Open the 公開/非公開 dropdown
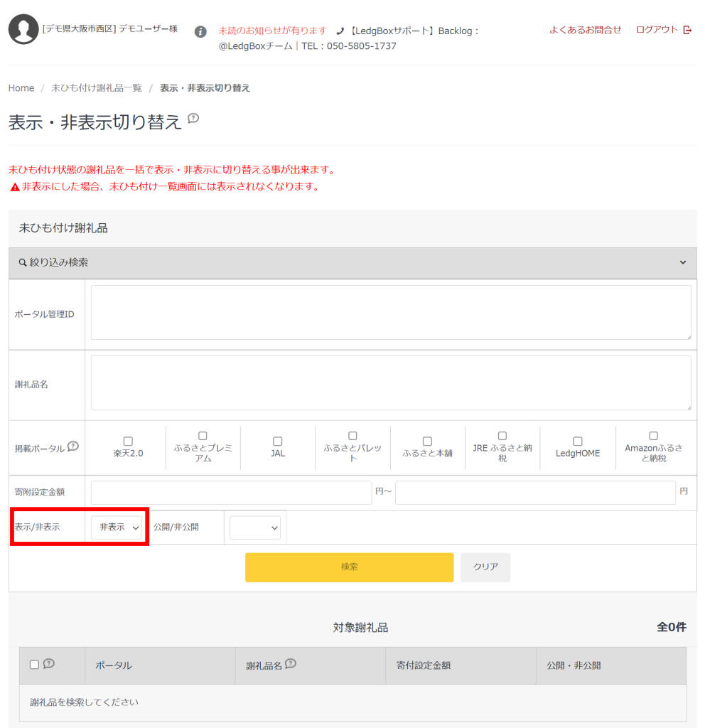705x728 pixels. click(255, 528)
